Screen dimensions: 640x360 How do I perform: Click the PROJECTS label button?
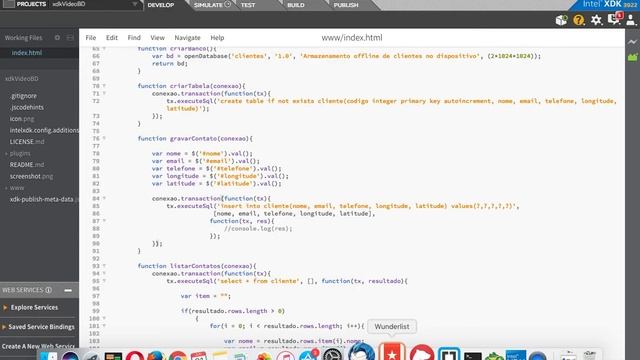point(31,4)
